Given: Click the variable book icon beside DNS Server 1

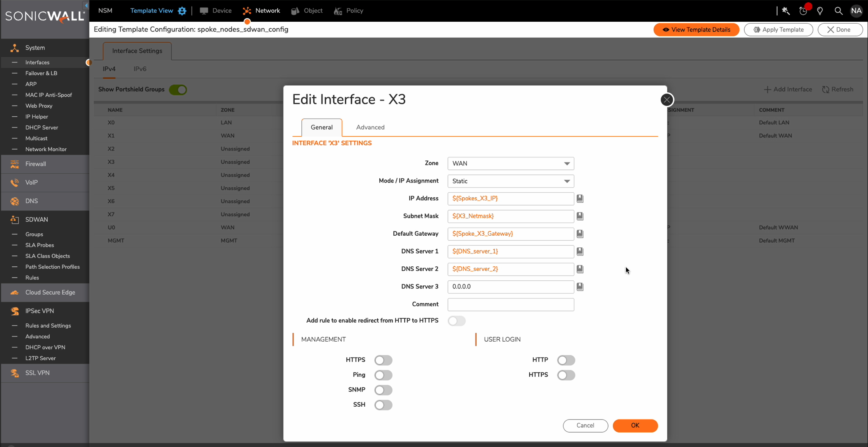Looking at the screenshot, I should 580,252.
